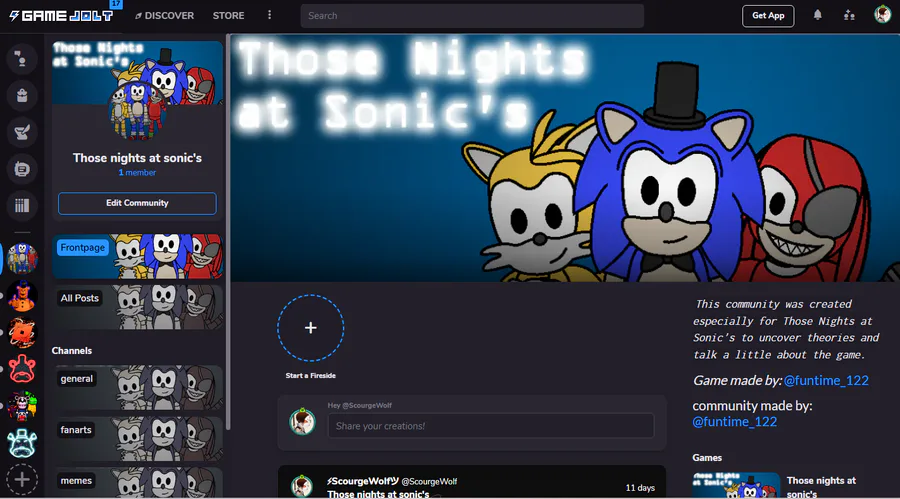Open the colorful animatronic community icon
The width and height of the screenshot is (900, 499).
(22, 406)
